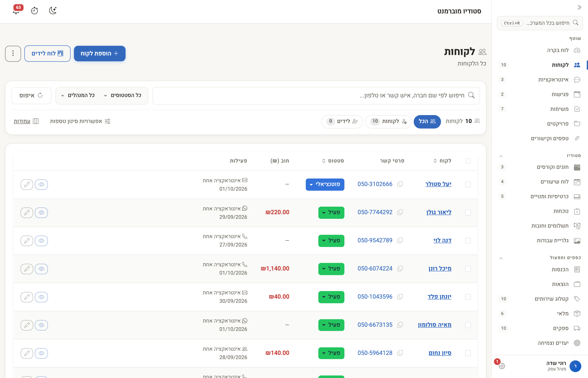This screenshot has width=588, height=378.
Task: Open פעיל status dropdown for ליאור גולן
Action: pyautogui.click(x=331, y=213)
